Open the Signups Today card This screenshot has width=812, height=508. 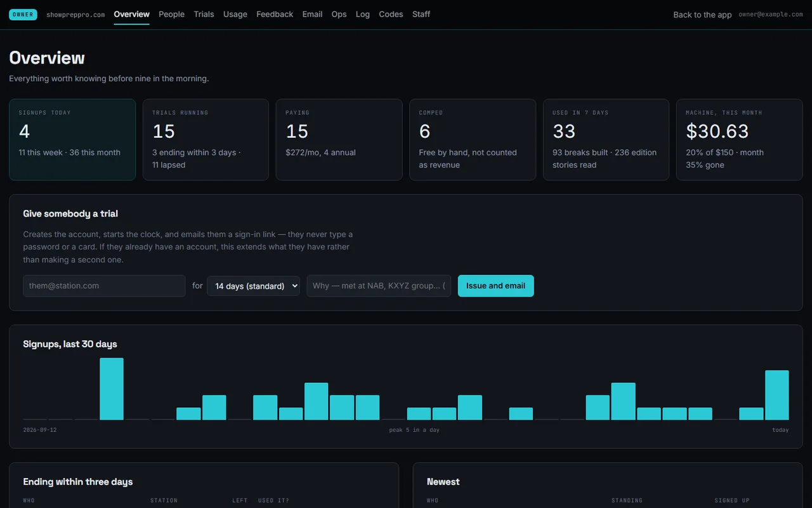click(x=72, y=140)
